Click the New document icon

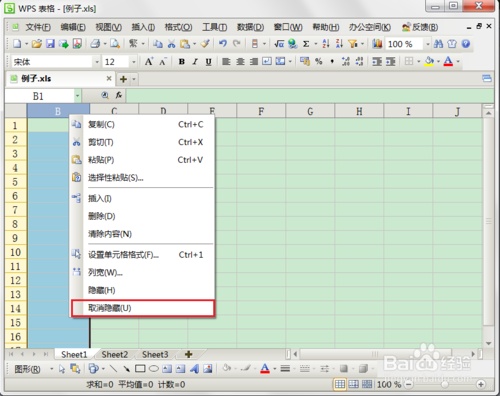(17, 44)
